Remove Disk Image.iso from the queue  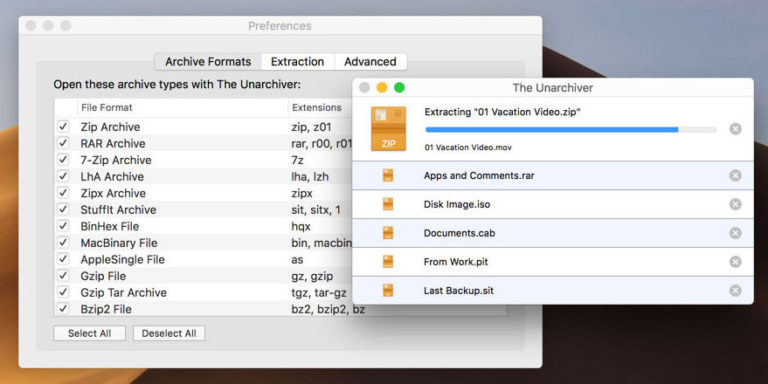click(735, 204)
